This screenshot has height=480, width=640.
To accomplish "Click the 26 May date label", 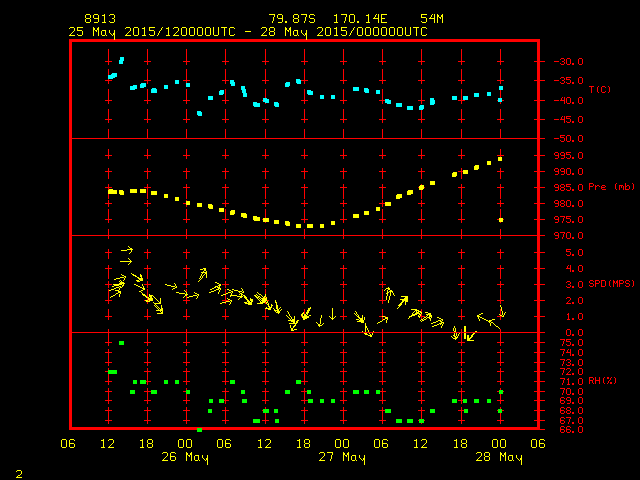I will tap(185, 457).
